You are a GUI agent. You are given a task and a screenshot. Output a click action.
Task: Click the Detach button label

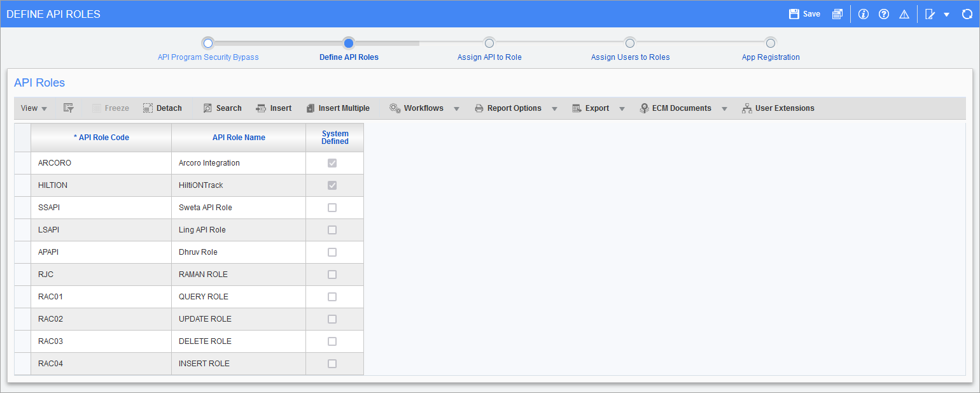(169, 108)
